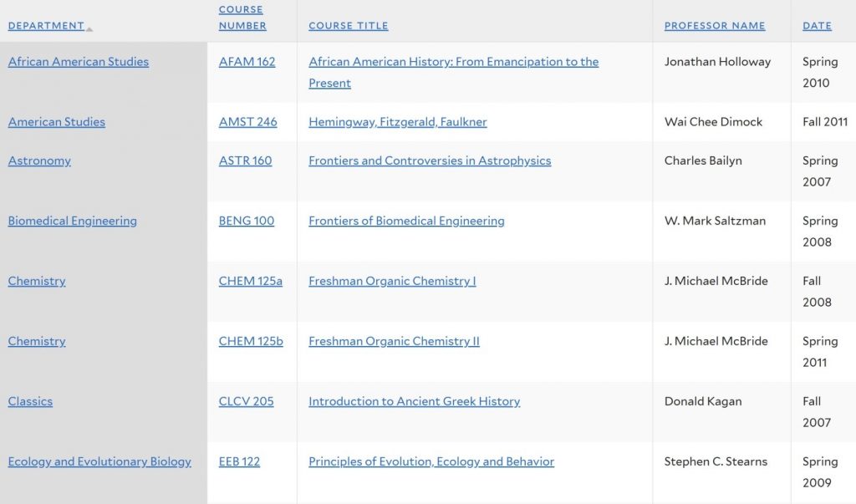Sort table by Course Number column
The height and width of the screenshot is (504, 856).
pos(242,18)
